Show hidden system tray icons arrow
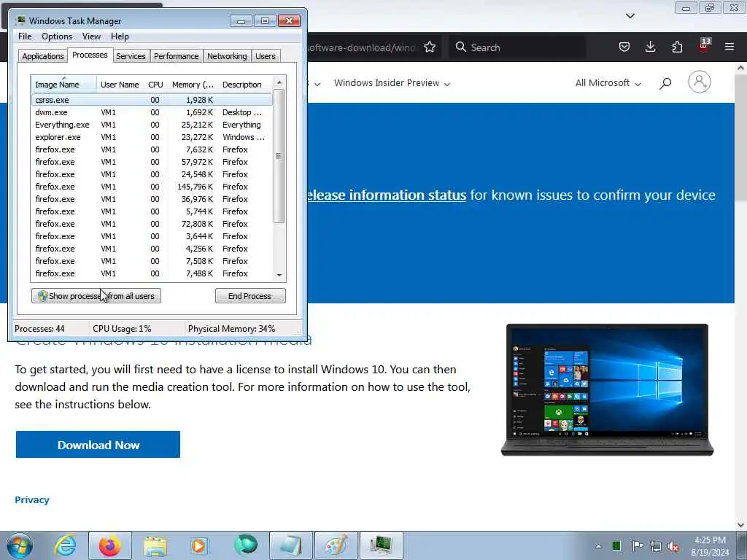Viewport: 747px width, 560px height. (598, 546)
